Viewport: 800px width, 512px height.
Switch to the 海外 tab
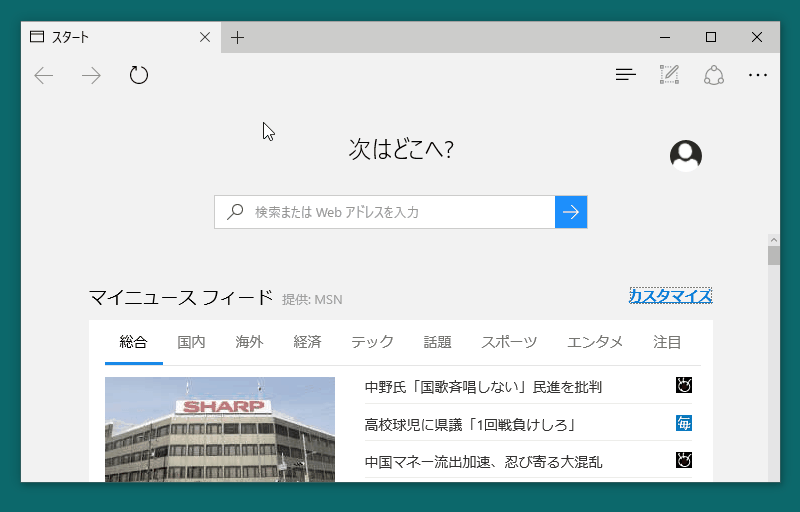point(249,342)
